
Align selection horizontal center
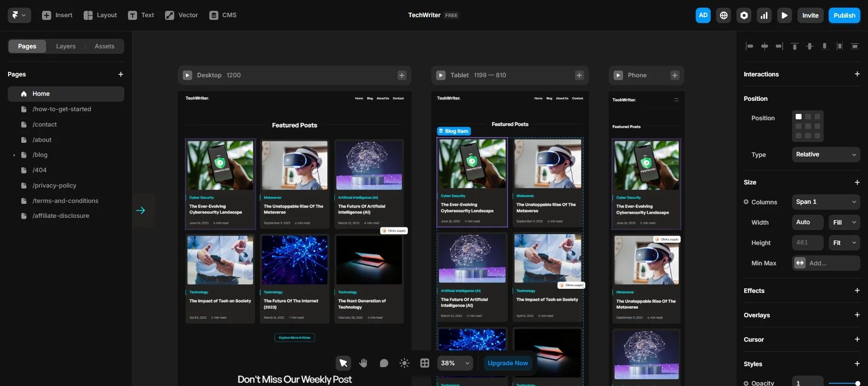click(x=764, y=46)
